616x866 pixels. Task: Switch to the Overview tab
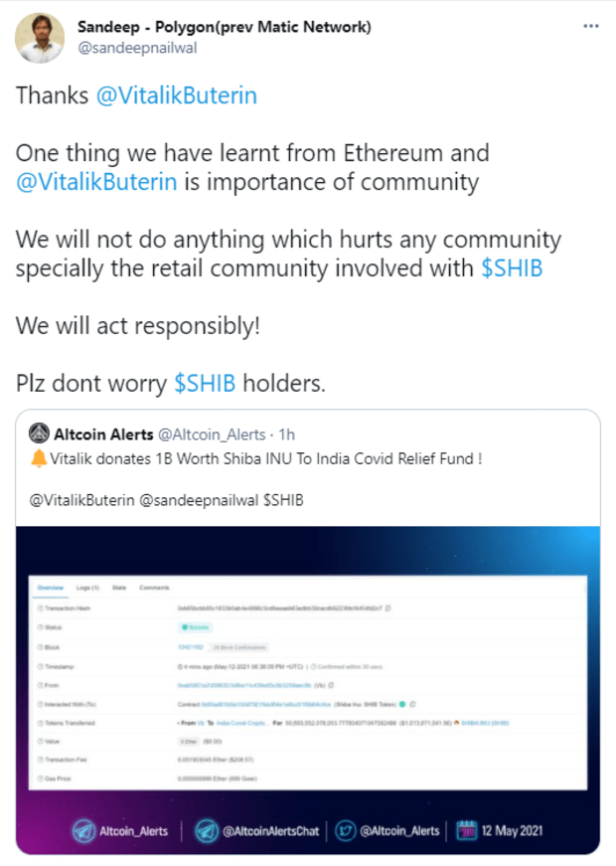coord(51,588)
